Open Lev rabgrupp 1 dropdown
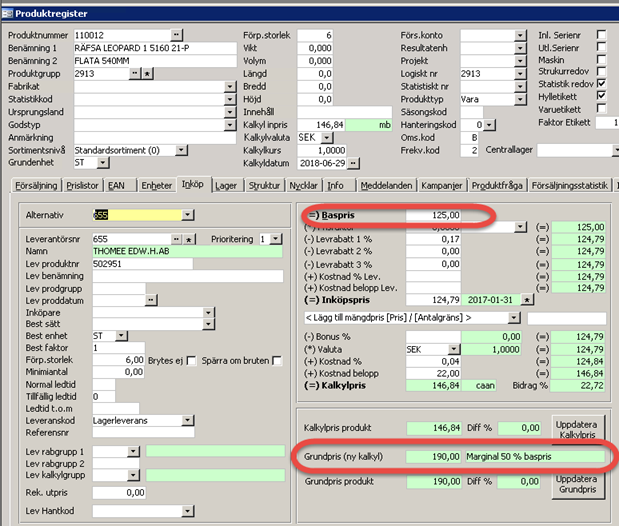The width and height of the screenshot is (619, 526). pyautogui.click(x=133, y=451)
